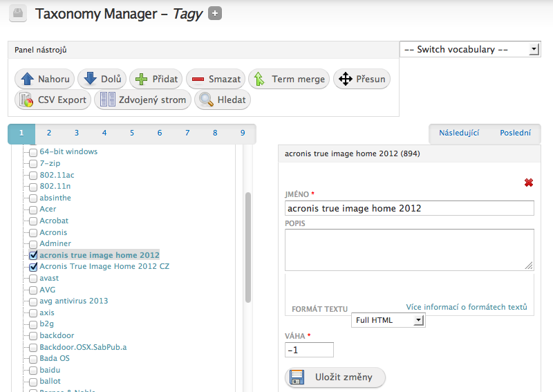
Task: Go to page 7 tab
Action: click(x=187, y=133)
